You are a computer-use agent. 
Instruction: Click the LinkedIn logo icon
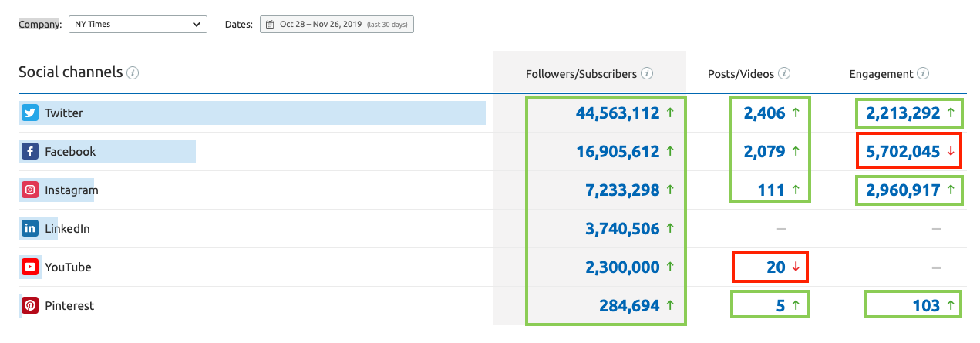point(30,229)
